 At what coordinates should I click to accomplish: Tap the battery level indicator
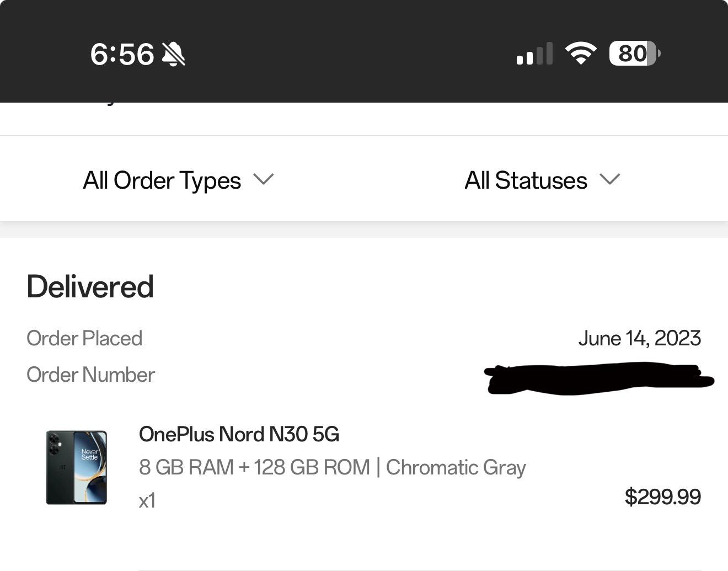pos(634,54)
